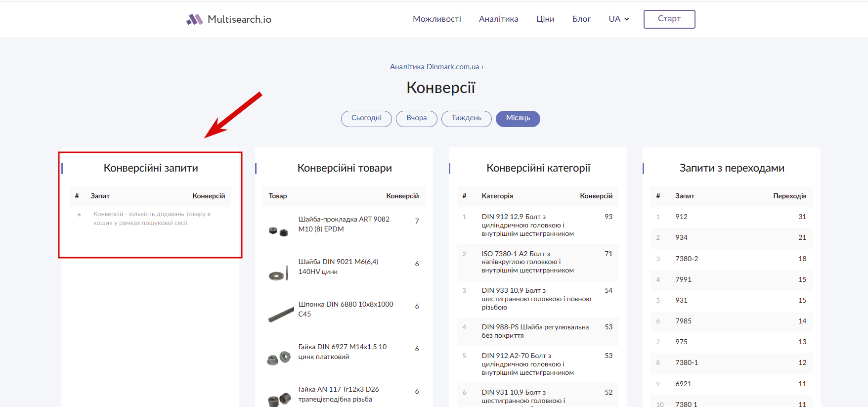
Task: Go to the Аналітика menu item
Action: point(498,19)
